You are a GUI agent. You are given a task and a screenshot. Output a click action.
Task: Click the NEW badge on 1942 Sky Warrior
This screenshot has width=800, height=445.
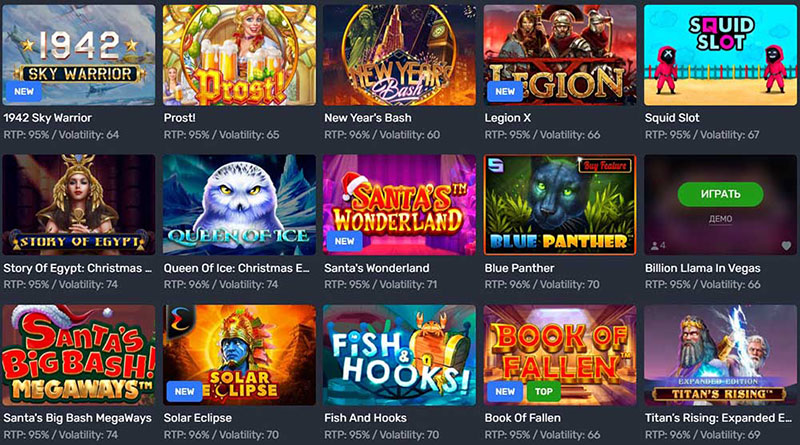(24, 92)
